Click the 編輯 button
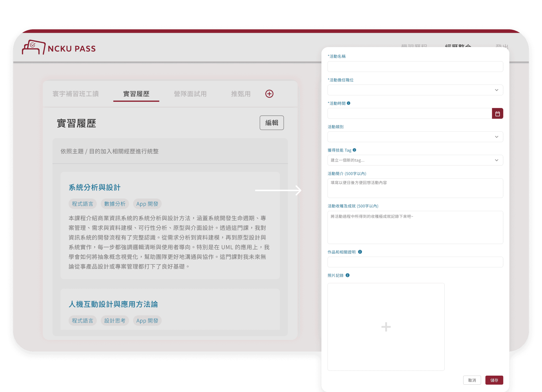542x392 pixels. tap(271, 123)
